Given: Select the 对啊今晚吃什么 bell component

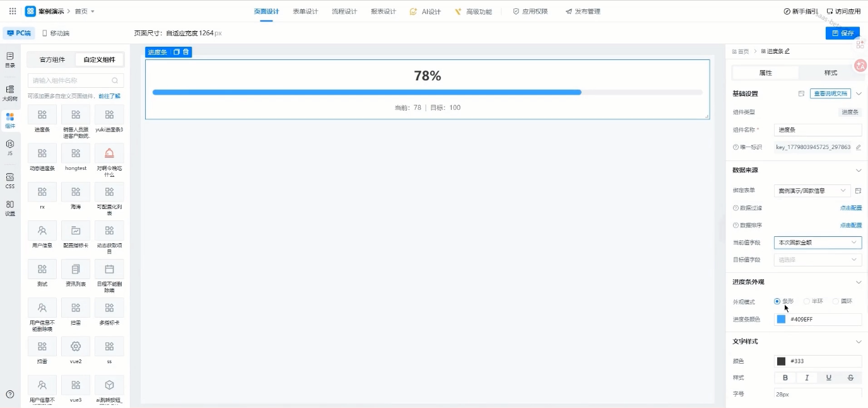Looking at the screenshot, I should (109, 160).
